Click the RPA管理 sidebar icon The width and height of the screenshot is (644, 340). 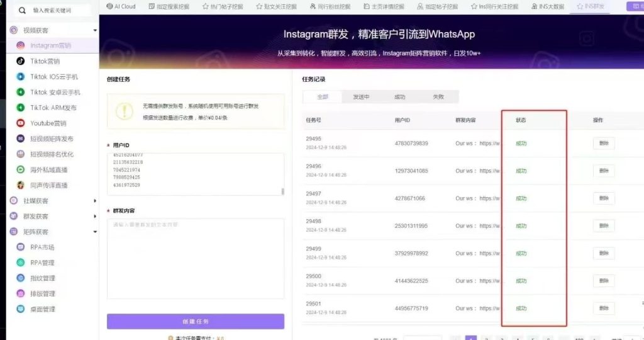coord(20,263)
